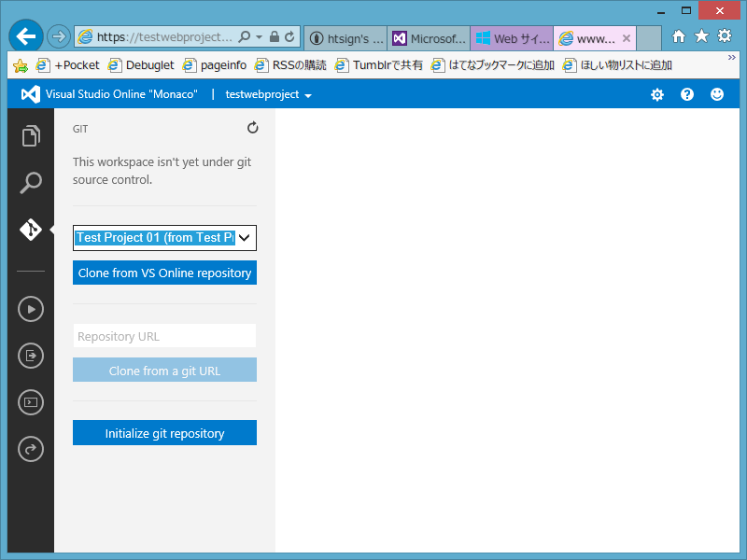The image size is (747, 560).
Task: Click the Visual Studio logo in header
Action: pyautogui.click(x=31, y=94)
